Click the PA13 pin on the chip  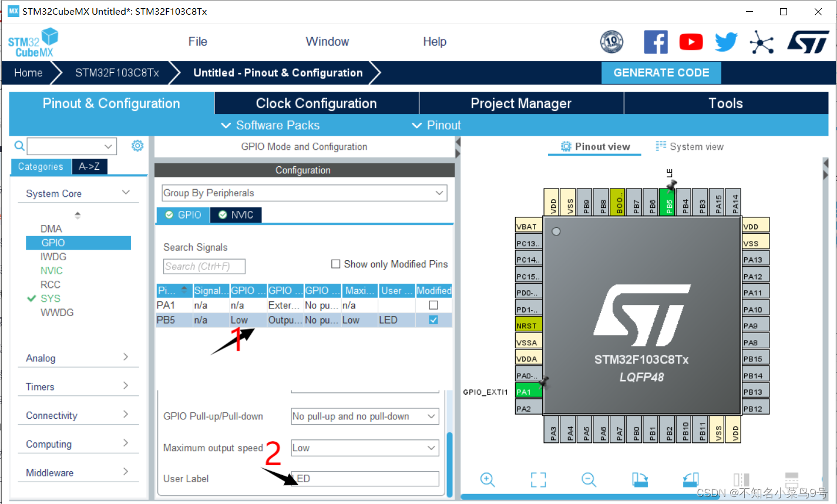point(755,260)
